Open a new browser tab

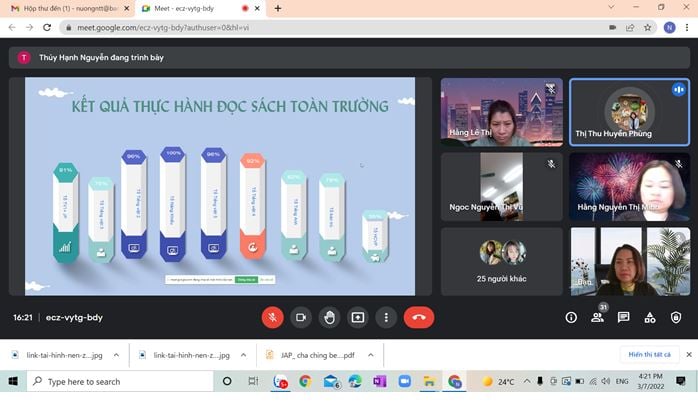point(277,8)
